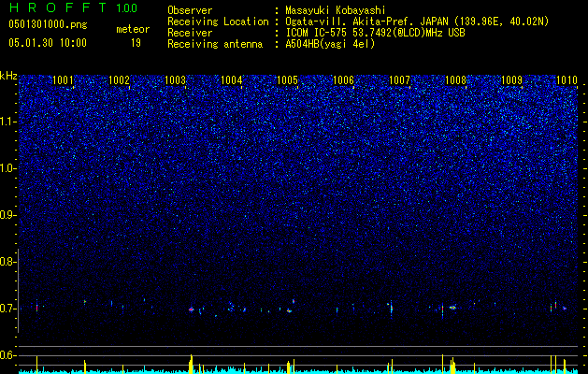The height and width of the screenshot is (374, 588).
Task: Click the 1007 time axis marker
Action: [x=399, y=80]
